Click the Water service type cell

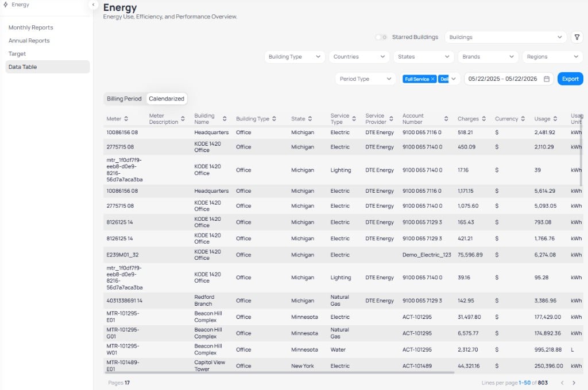[x=338, y=349]
